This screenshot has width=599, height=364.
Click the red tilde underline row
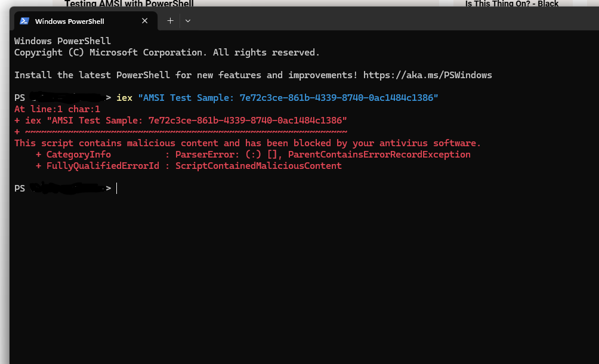pyautogui.click(x=181, y=132)
